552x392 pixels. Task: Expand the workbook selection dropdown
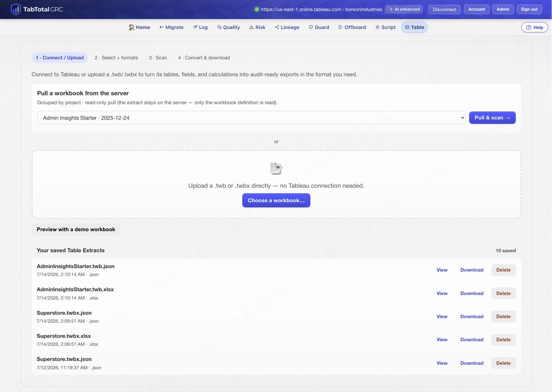tap(251, 118)
